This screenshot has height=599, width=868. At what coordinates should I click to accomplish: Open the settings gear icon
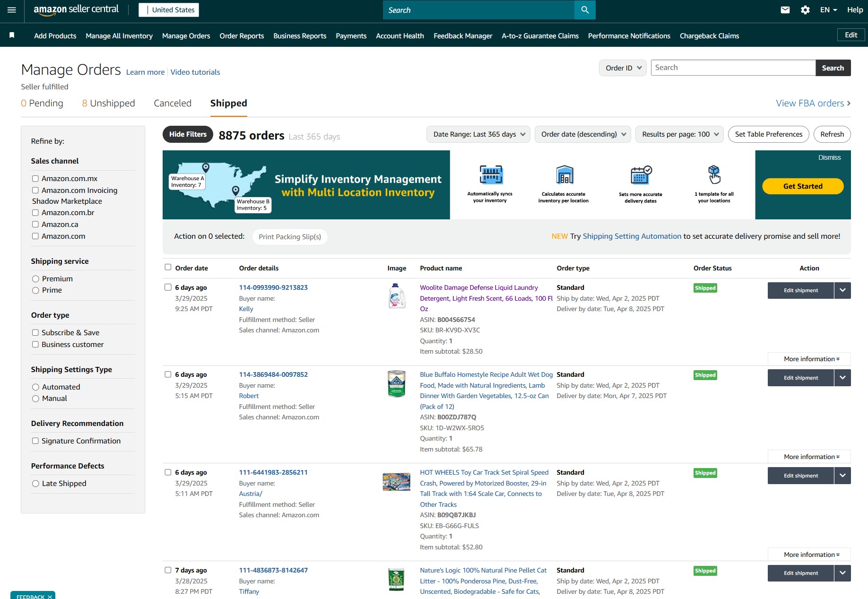tap(805, 10)
